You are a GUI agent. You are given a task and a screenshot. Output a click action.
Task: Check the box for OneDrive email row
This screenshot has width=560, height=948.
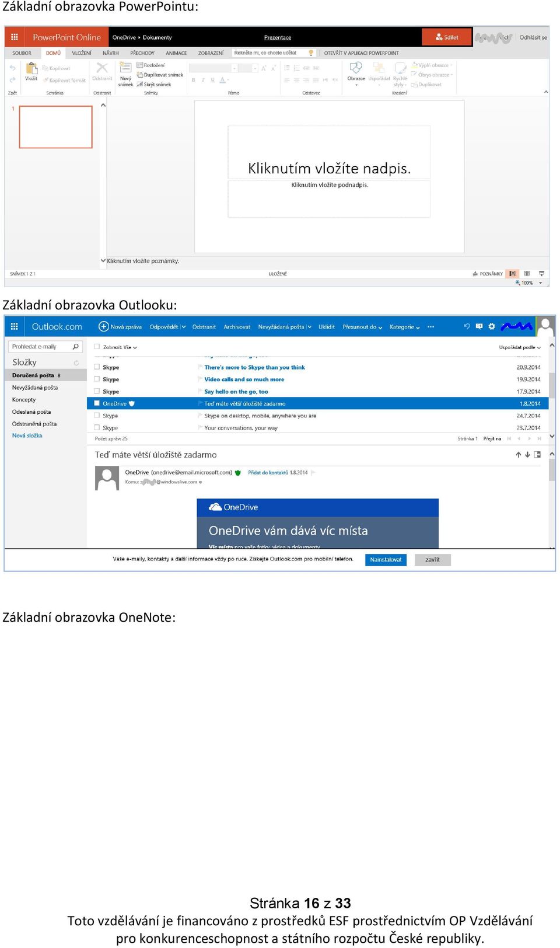click(x=97, y=403)
